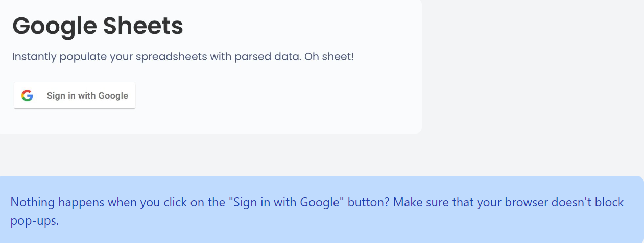Screen dimensions: 644x243
Task: Click "pop-ups." at the banner end
Action: [35, 222]
